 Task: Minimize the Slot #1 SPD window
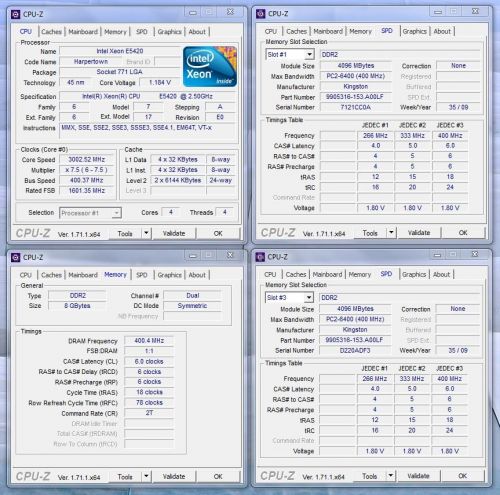click(438, 12)
